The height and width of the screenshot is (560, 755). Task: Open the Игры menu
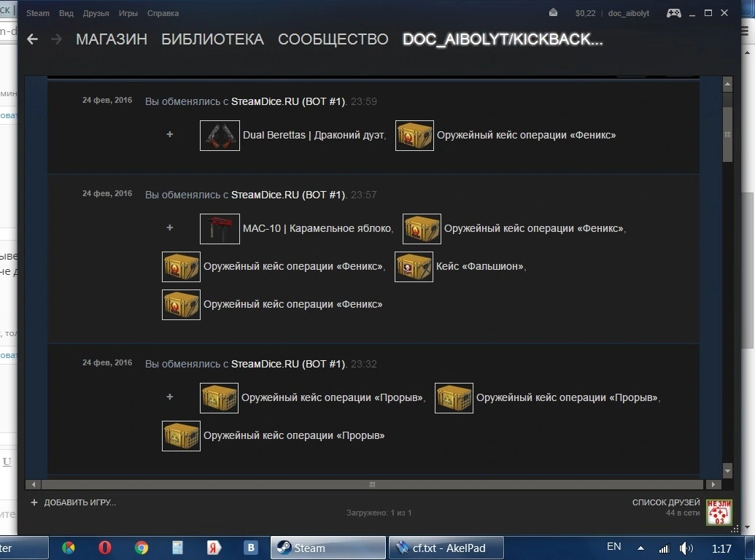pyautogui.click(x=128, y=13)
